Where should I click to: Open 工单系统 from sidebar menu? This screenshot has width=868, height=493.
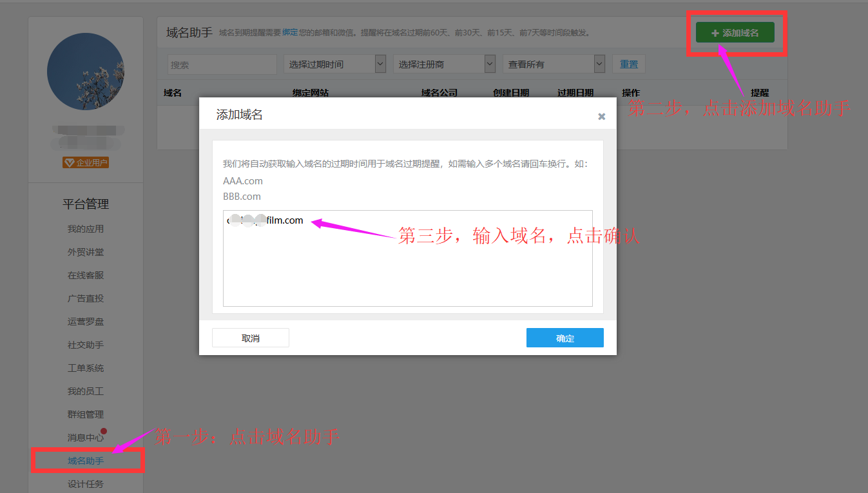(x=86, y=368)
